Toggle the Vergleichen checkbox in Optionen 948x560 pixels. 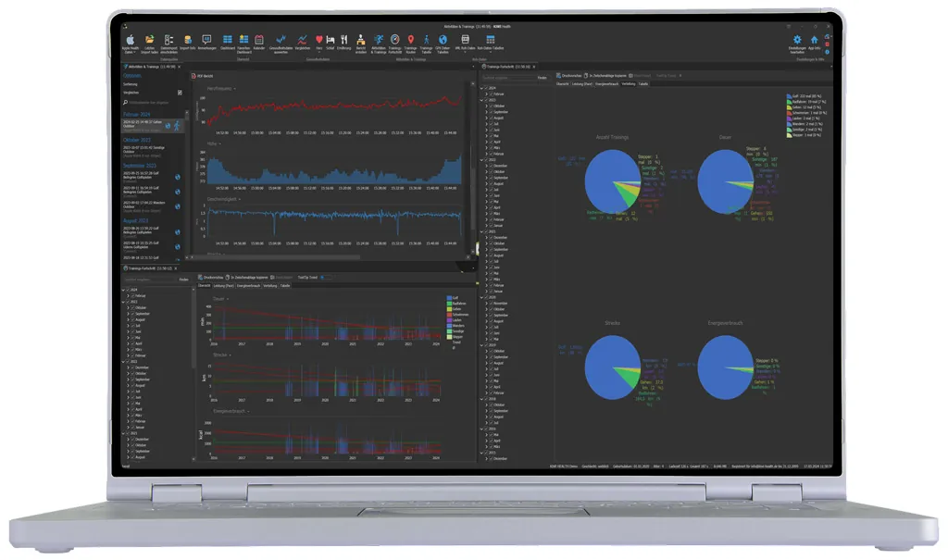click(180, 93)
